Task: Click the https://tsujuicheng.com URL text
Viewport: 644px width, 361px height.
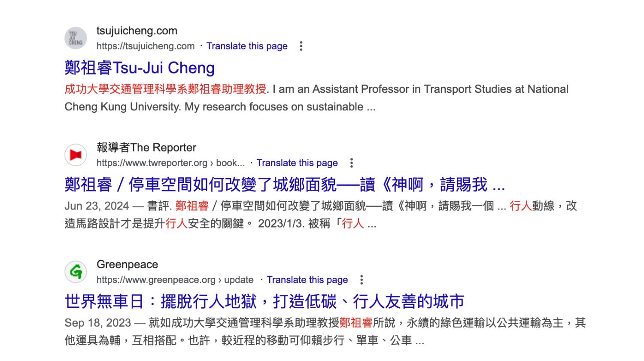Action: 146,46
